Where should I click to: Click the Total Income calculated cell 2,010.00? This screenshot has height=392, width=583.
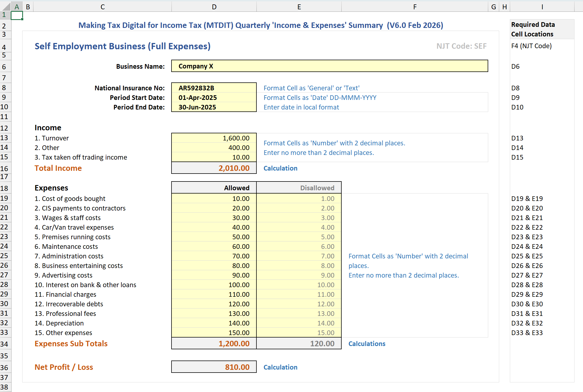pyautogui.click(x=213, y=168)
